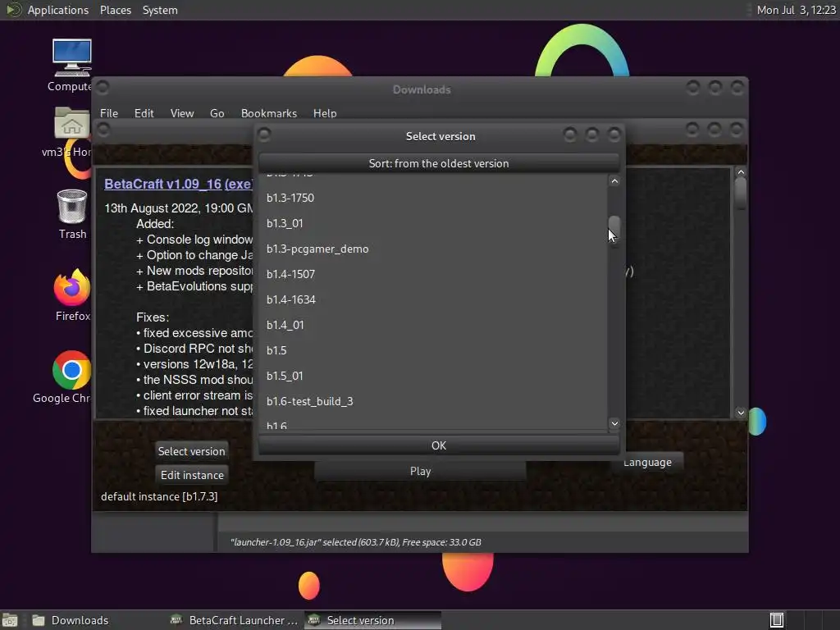The width and height of the screenshot is (840, 630).
Task: Open the vm3's Home folder icon
Action: [72, 123]
